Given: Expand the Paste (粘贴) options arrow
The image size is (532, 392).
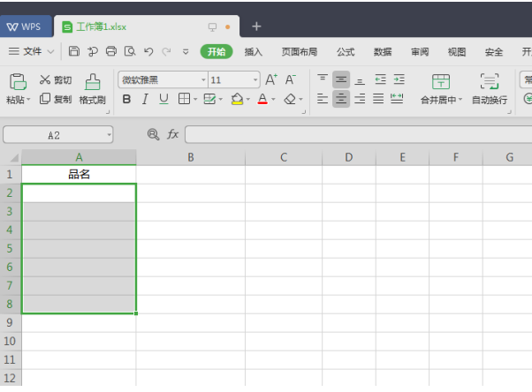Looking at the screenshot, I should tap(28, 100).
